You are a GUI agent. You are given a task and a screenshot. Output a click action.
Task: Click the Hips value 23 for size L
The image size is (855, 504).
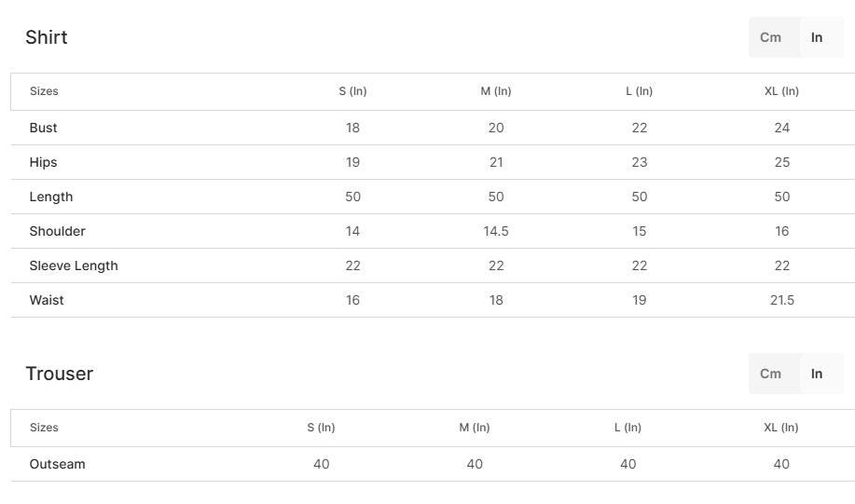[639, 162]
